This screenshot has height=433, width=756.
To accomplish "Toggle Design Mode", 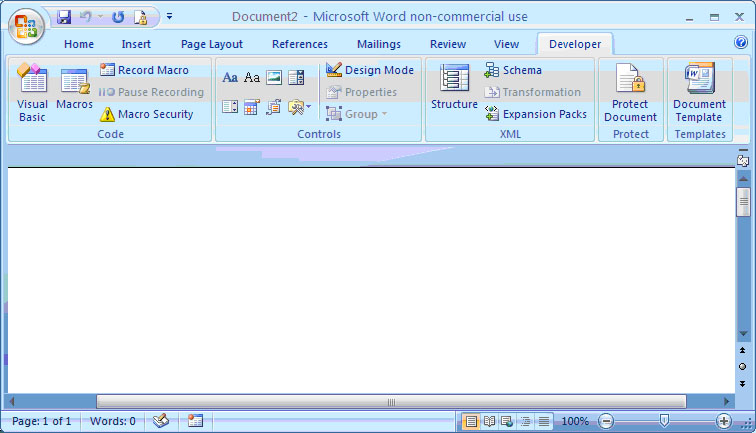I will [370, 70].
